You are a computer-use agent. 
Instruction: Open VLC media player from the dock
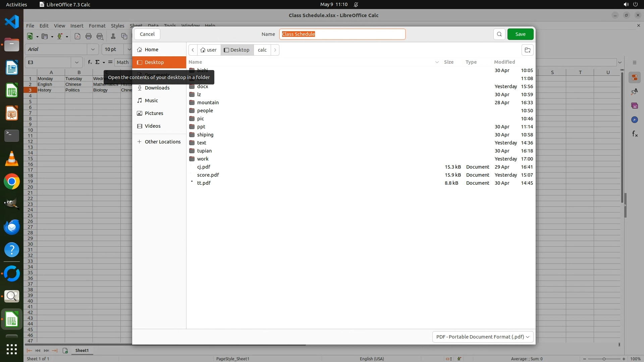pyautogui.click(x=12, y=159)
